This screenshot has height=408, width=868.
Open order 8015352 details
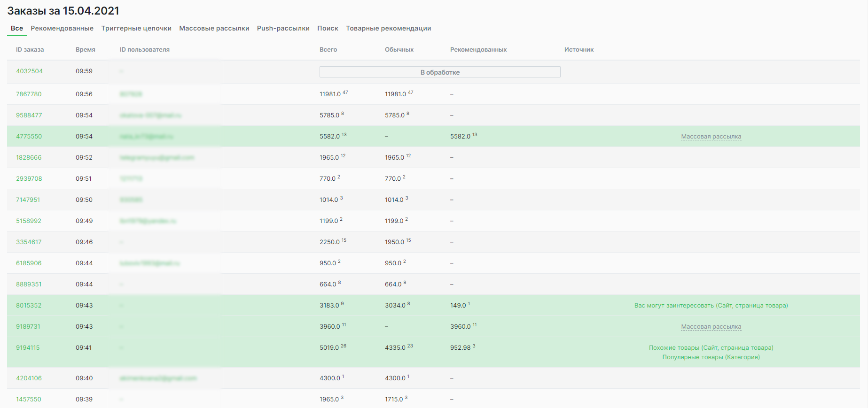pyautogui.click(x=29, y=305)
